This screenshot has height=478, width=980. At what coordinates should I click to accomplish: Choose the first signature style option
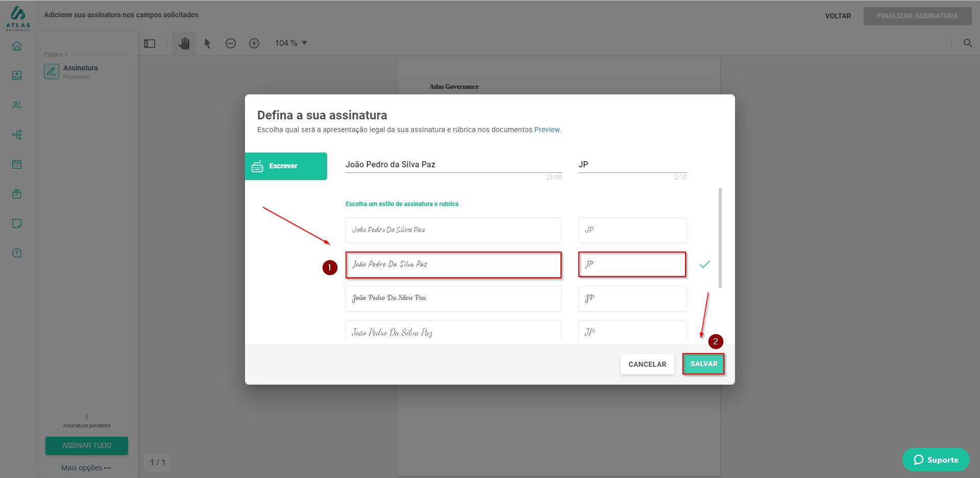[x=453, y=230]
